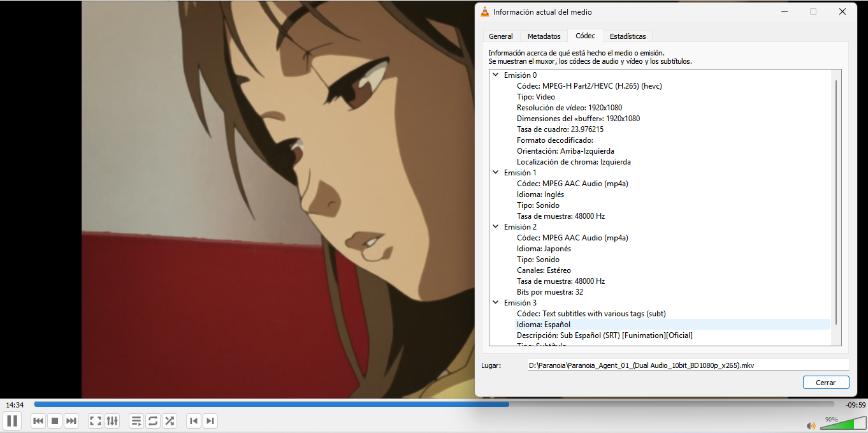The width and height of the screenshot is (868, 433).
Task: Collapse the Emisión 3 stream node
Action: coord(496,303)
